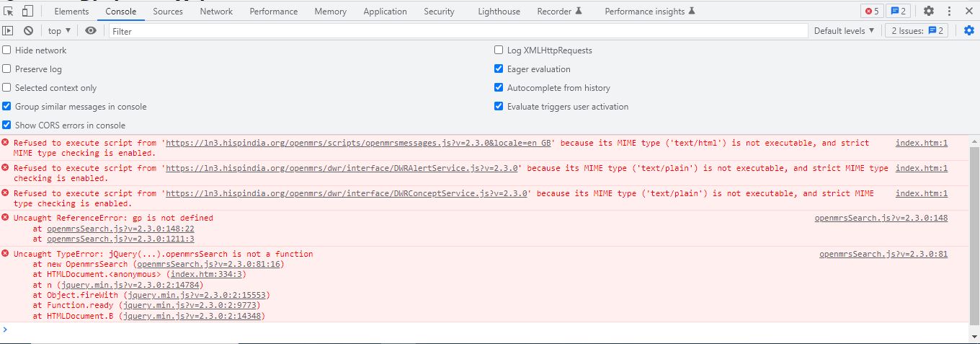
Task: Open the openmrsSearch.js?v=2.3.0:148 source link
Action: pyautogui.click(x=881, y=218)
